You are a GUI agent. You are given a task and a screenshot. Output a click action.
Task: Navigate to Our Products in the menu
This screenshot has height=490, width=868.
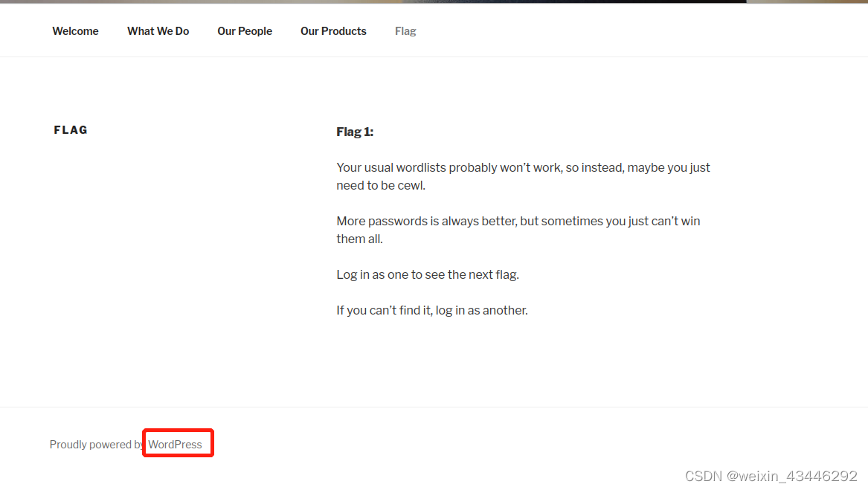point(333,31)
